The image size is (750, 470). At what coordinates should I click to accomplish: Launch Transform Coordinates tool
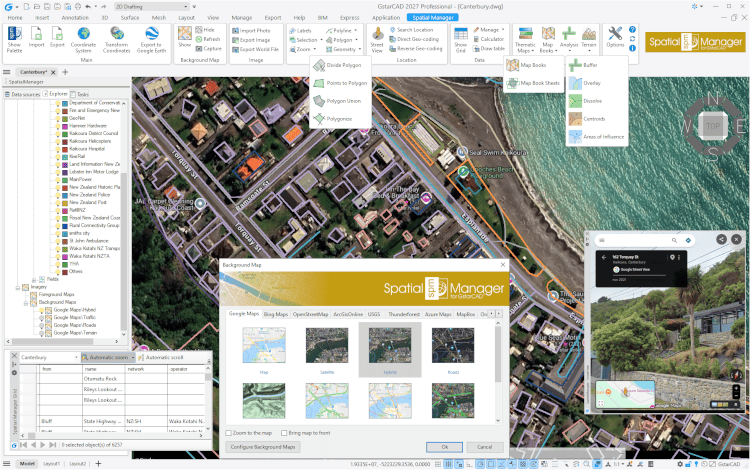tap(117, 39)
